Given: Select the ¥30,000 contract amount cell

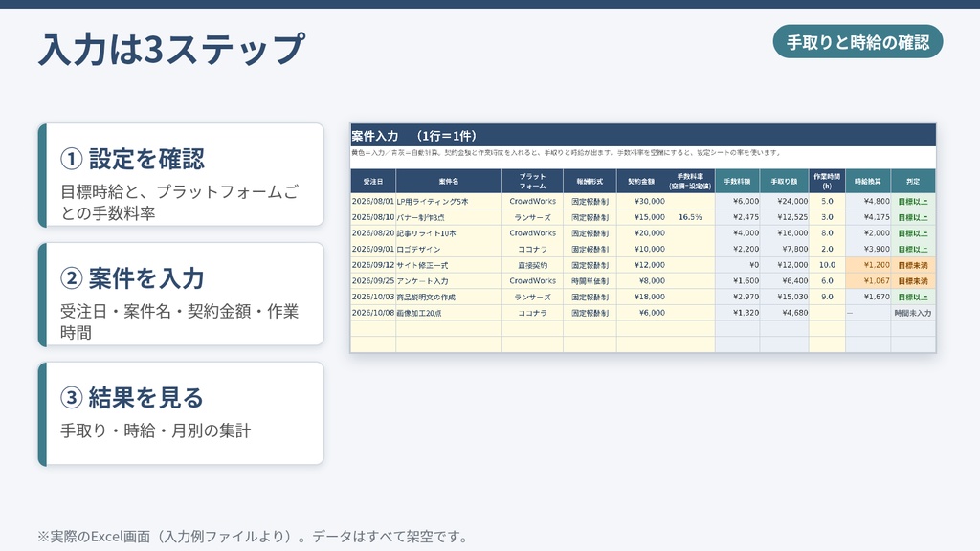Looking at the screenshot, I should click(641, 201).
